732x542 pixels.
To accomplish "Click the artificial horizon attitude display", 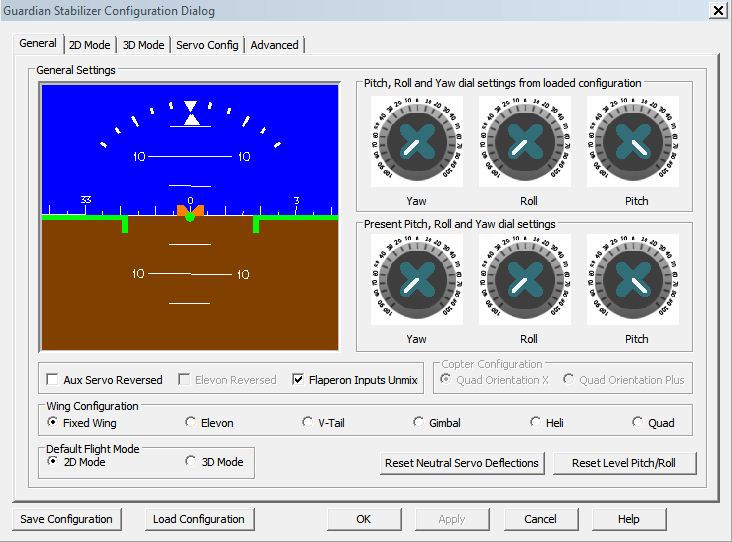I will (x=190, y=217).
